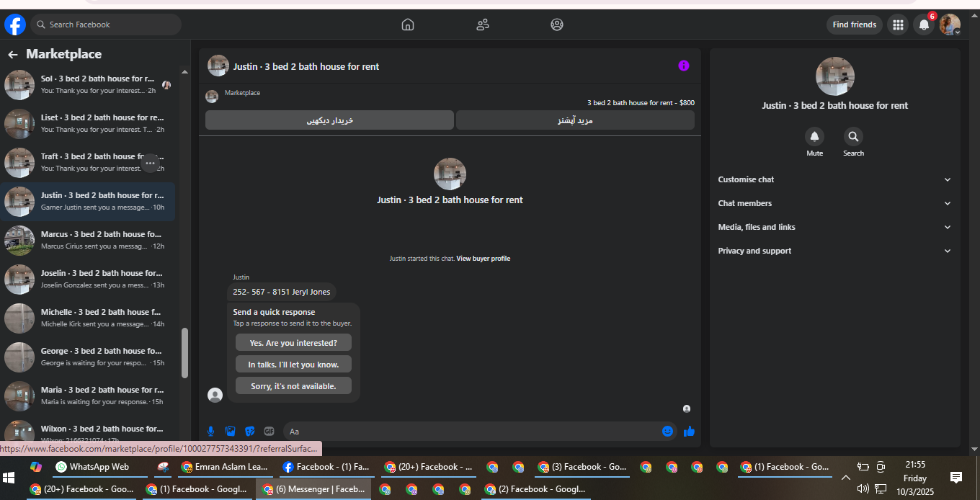Screen dimensions: 980x500
Task: Click the chat list scroll-up arrow
Action: tap(184, 72)
